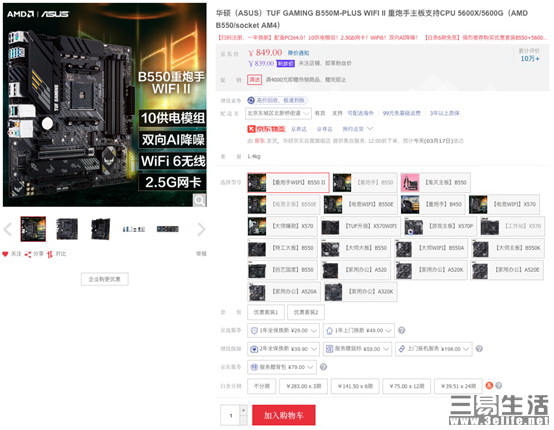This screenshot has height=430, width=554.
Task: Choose the ¥283.00 x 3 installment option
Action: 304,386
